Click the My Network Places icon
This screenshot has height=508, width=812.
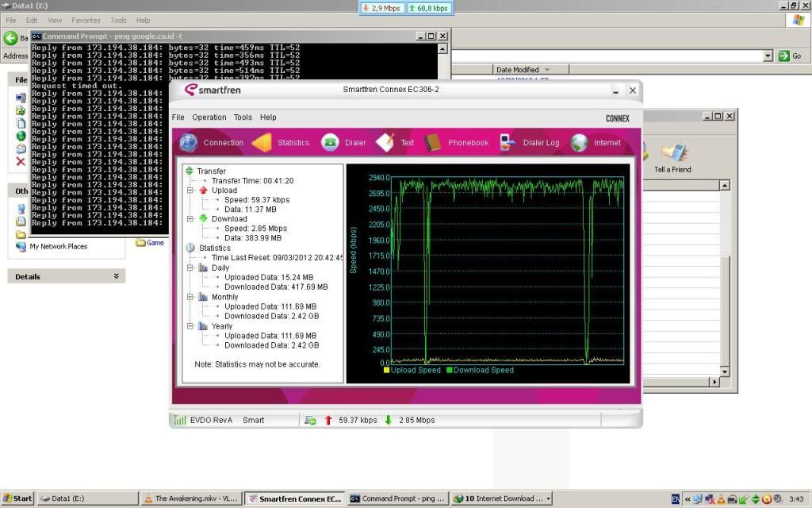21,246
